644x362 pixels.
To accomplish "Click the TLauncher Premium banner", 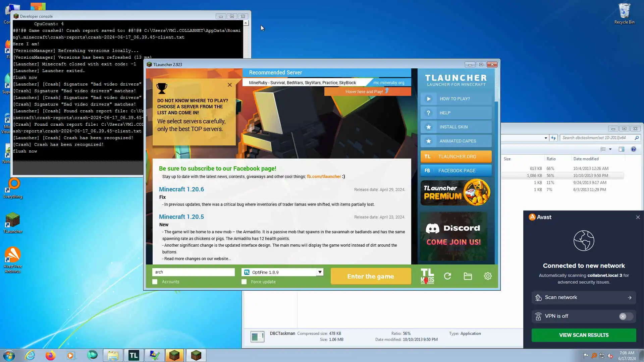I will tap(456, 193).
